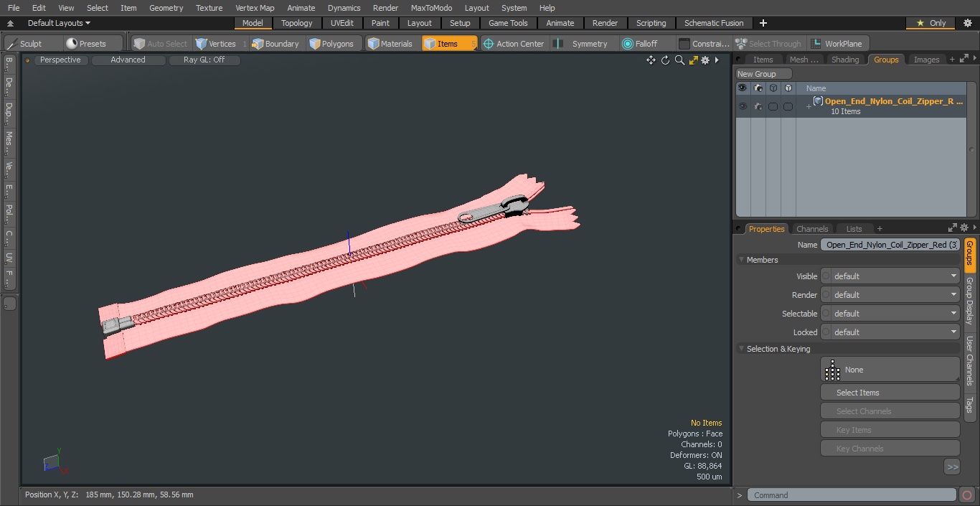Image resolution: width=980 pixels, height=506 pixels.
Task: Open the Action Center tool
Action: coord(514,44)
